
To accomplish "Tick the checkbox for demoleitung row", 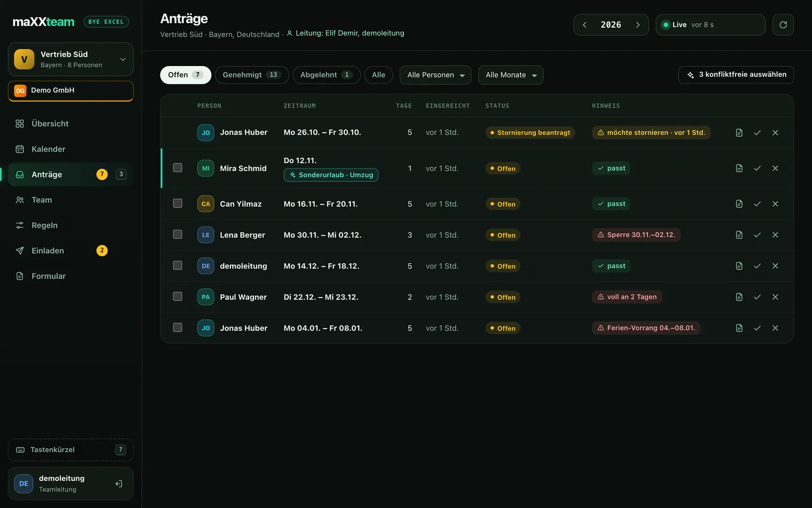I will 178,265.
